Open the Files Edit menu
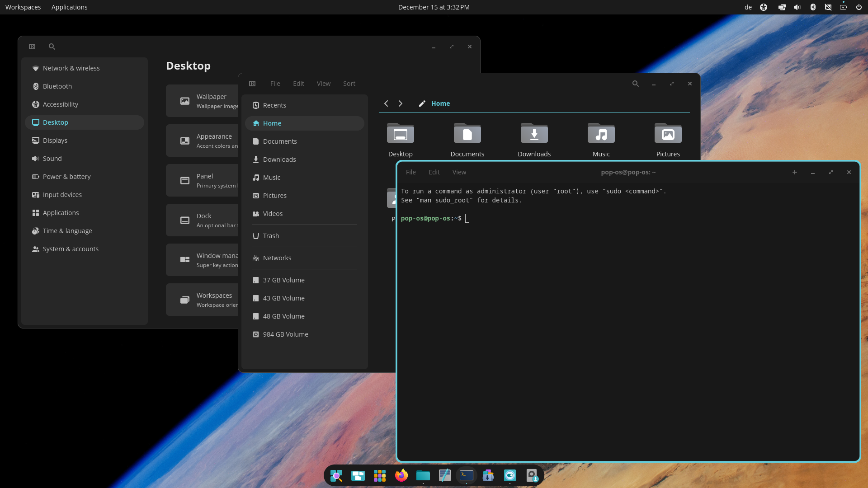 (298, 84)
